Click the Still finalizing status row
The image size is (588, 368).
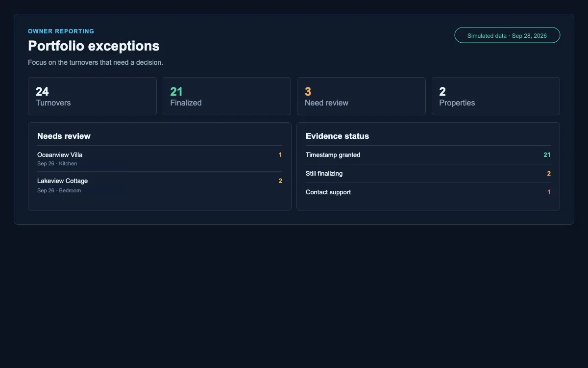click(428, 174)
